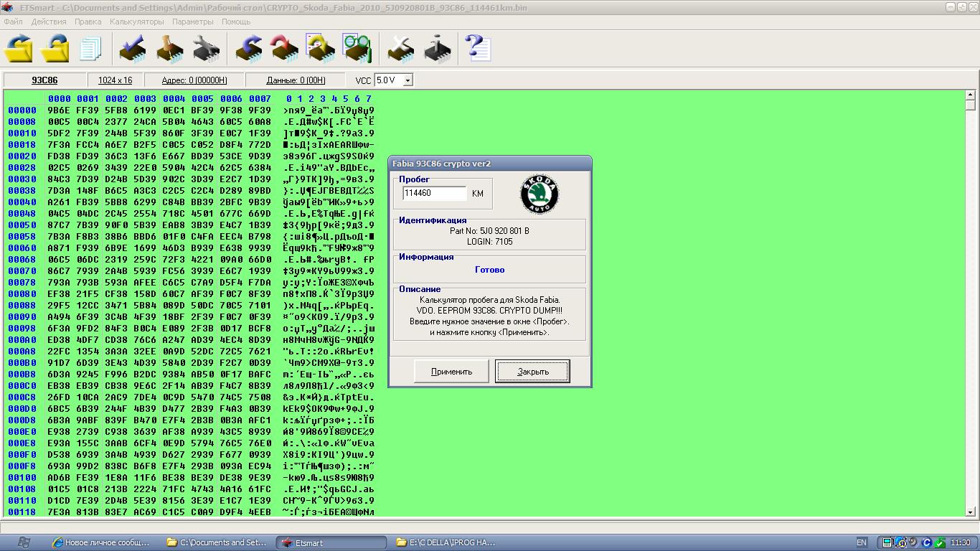This screenshot has height=551, width=980.
Task: Open the Файл menu
Action: point(13,22)
